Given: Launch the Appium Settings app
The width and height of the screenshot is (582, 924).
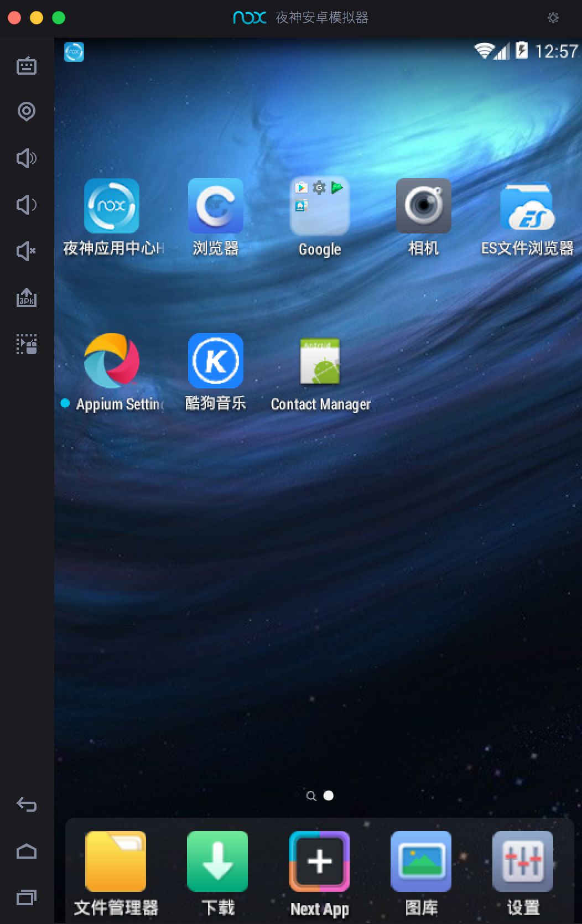Looking at the screenshot, I should (112, 361).
